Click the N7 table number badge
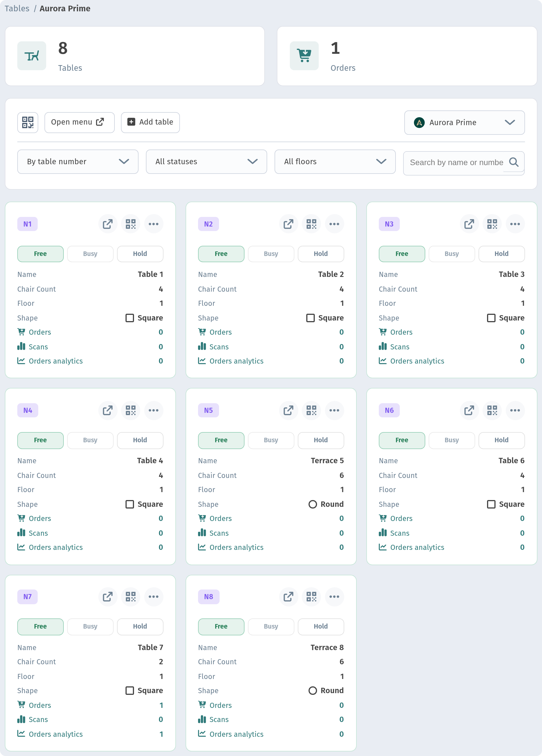The width and height of the screenshot is (542, 756). coord(28,597)
